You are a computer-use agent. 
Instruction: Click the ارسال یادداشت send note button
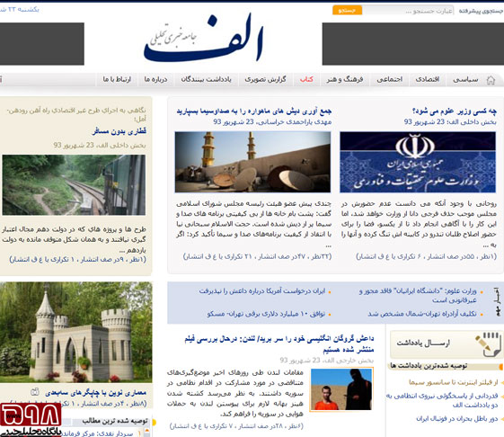[447, 344]
